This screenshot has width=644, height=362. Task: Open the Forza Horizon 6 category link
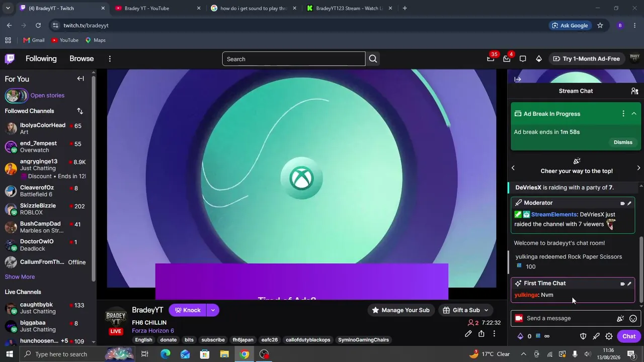coord(153,331)
